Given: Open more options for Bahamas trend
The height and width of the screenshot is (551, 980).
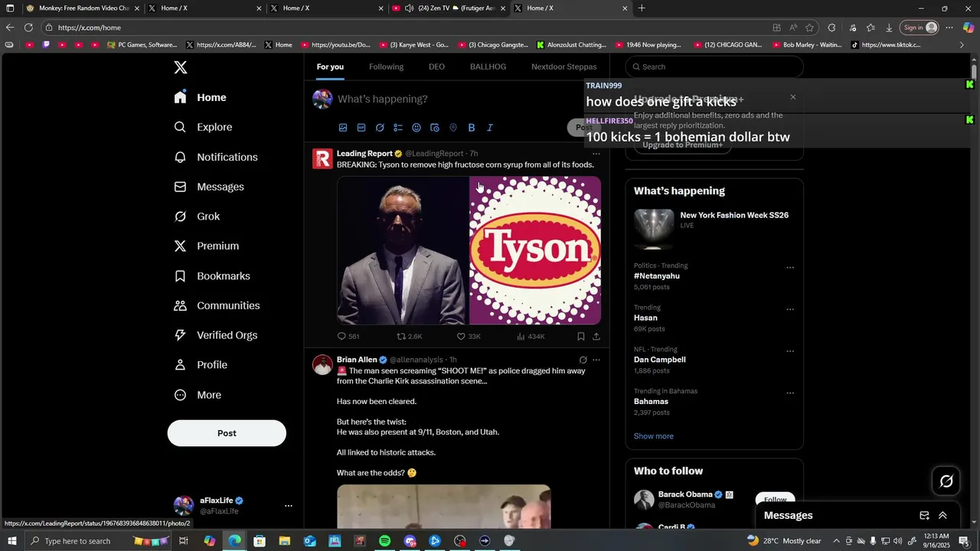Looking at the screenshot, I should point(790,393).
